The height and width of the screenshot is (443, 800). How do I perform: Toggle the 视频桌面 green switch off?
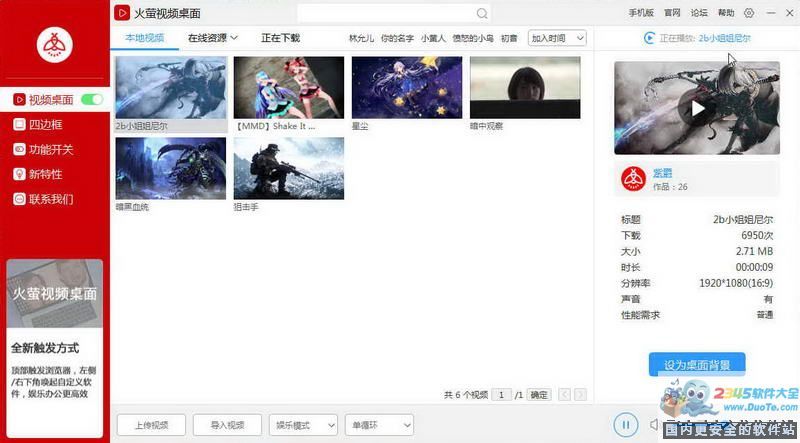(x=92, y=100)
